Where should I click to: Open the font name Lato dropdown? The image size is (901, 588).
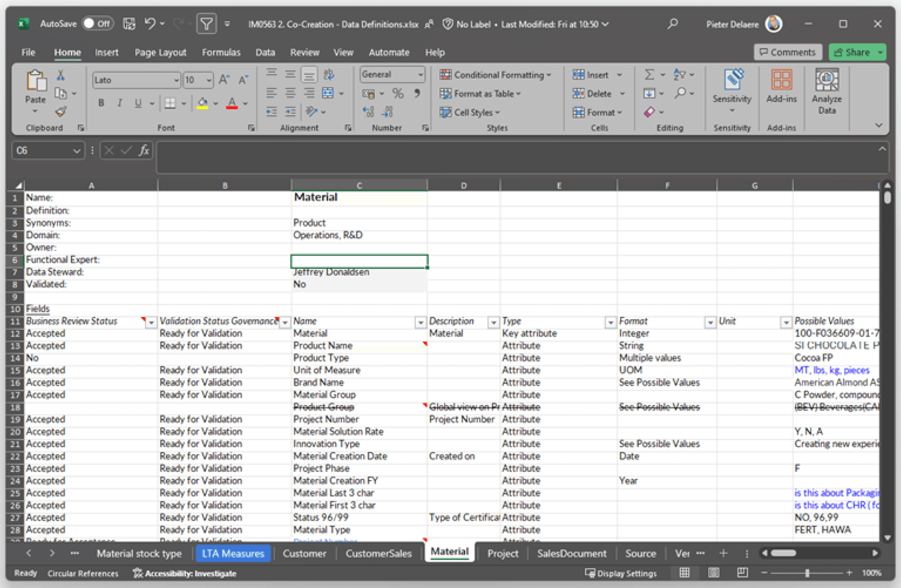click(x=176, y=80)
